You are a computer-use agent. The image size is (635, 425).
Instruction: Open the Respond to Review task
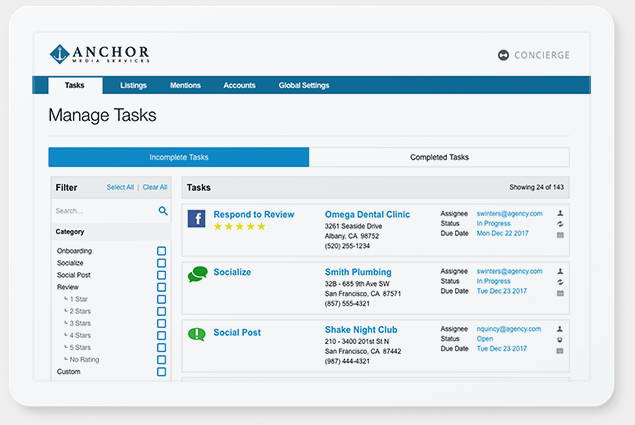pos(254,214)
